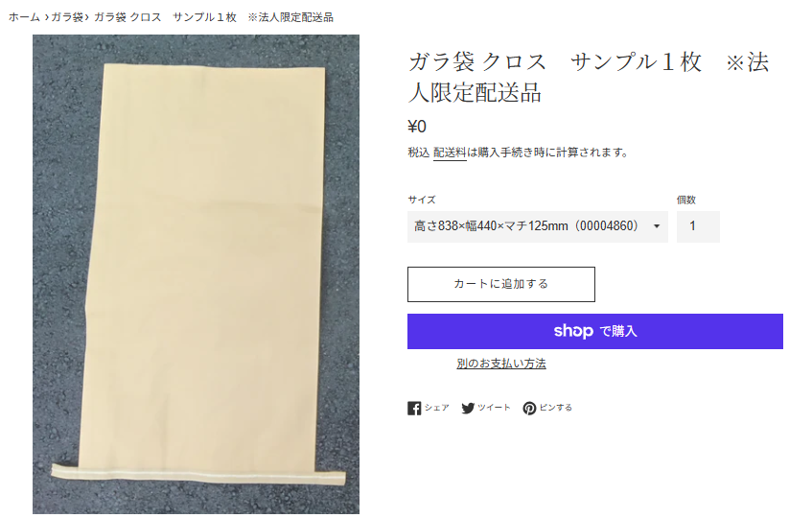This screenshot has width=812, height=518.
Task: Buy with the shop で購入 button
Action: pos(595,332)
